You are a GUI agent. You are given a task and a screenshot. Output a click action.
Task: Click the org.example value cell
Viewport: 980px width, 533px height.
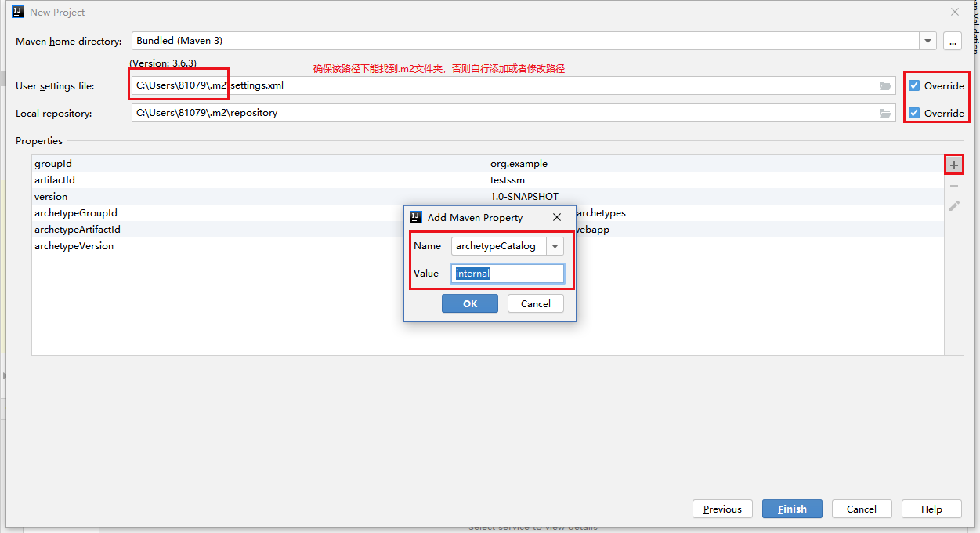point(519,164)
